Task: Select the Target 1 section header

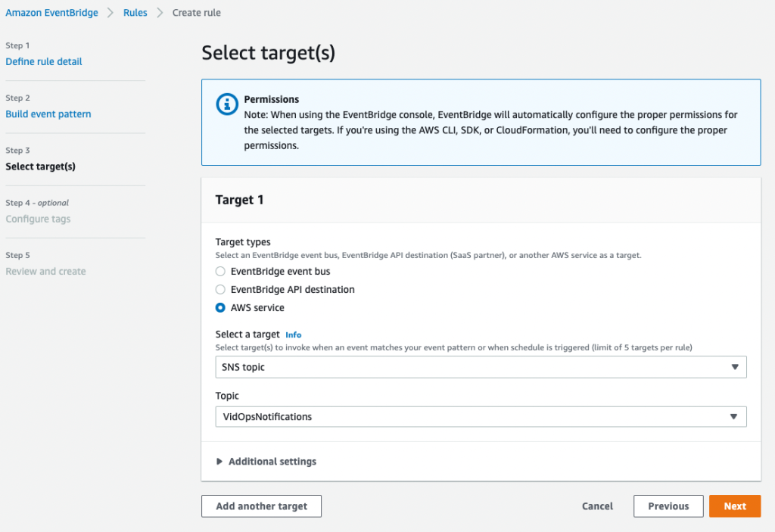Action: tap(239, 200)
